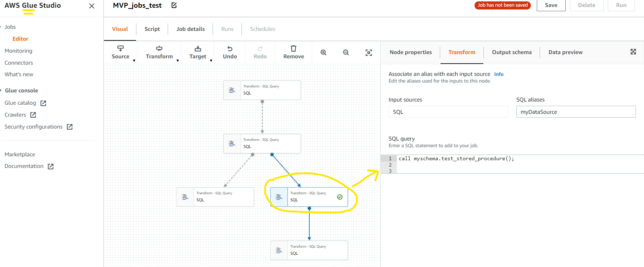Click into the SQL query editor line 1
Viewport: 644px width, 267px height.
520,159
